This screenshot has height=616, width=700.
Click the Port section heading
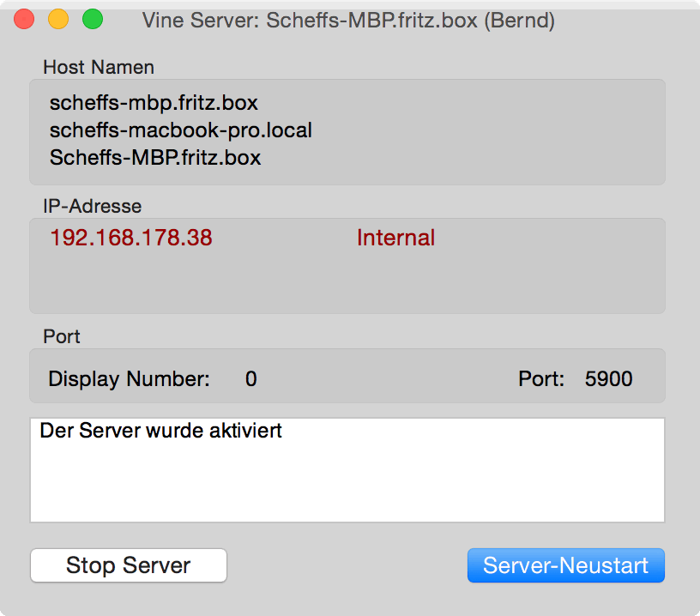click(x=62, y=336)
